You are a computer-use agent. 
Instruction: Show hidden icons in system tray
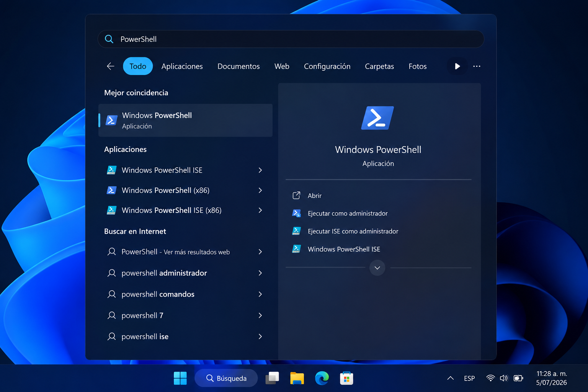[451, 378]
